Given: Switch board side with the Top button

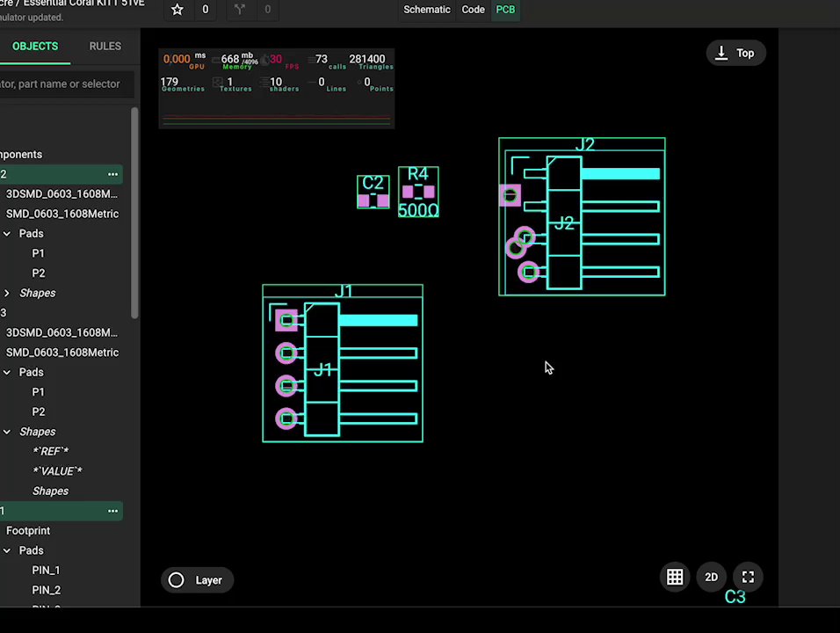Looking at the screenshot, I should pyautogui.click(x=735, y=54).
